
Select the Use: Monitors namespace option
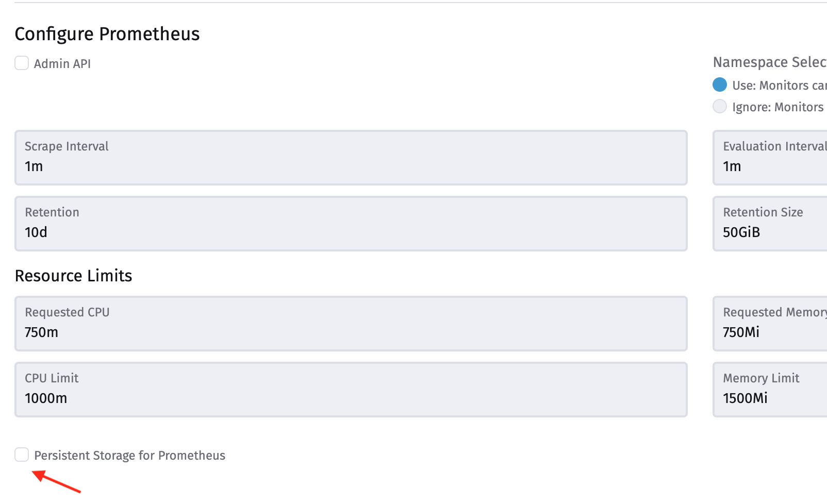719,85
